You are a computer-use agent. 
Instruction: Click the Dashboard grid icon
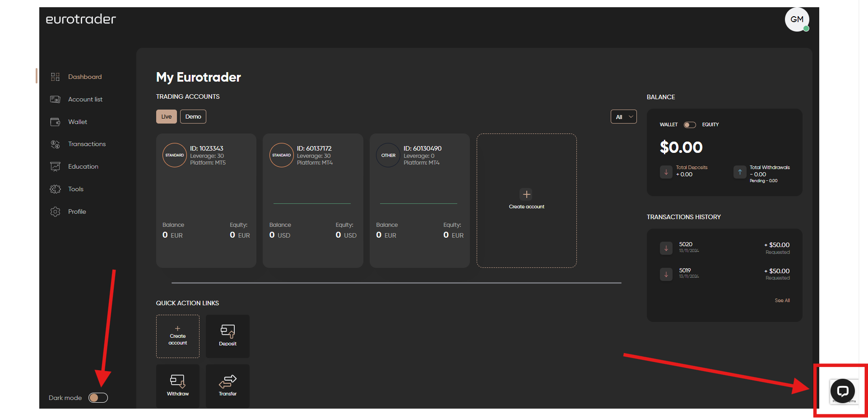tap(55, 77)
